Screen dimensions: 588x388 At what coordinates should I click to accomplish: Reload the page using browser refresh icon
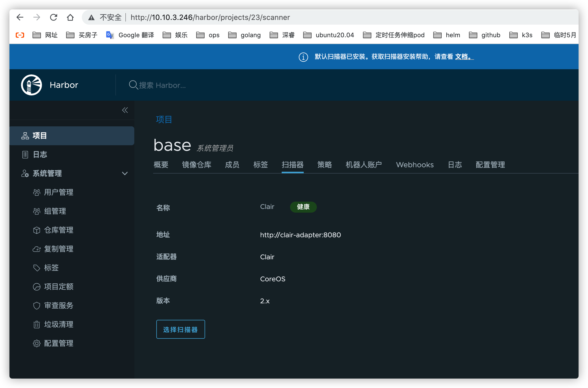(54, 17)
